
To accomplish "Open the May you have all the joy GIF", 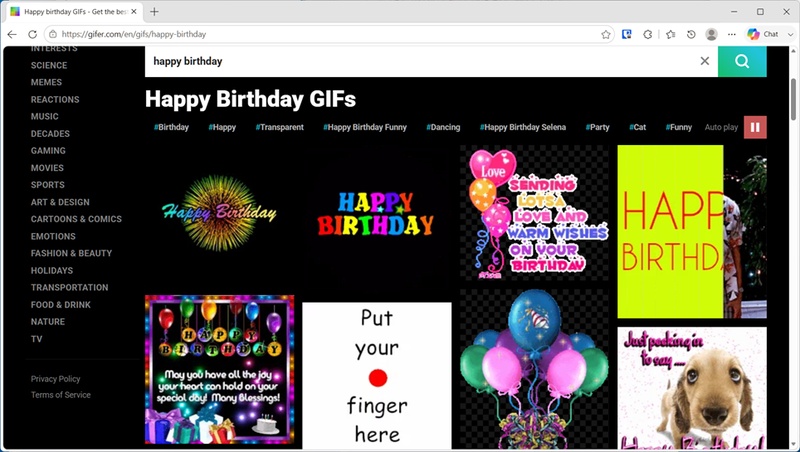I will (x=219, y=370).
